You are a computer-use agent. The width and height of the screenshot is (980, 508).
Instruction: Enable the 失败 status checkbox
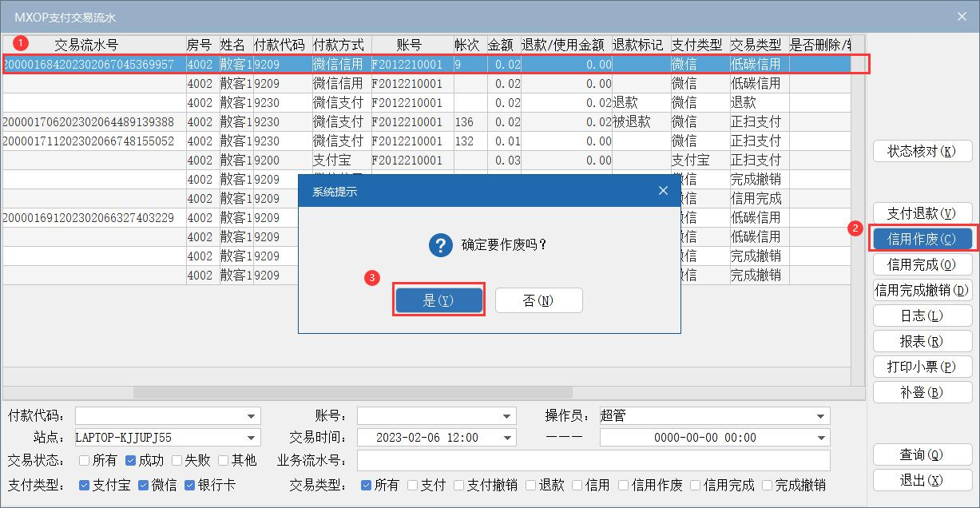[177, 461]
